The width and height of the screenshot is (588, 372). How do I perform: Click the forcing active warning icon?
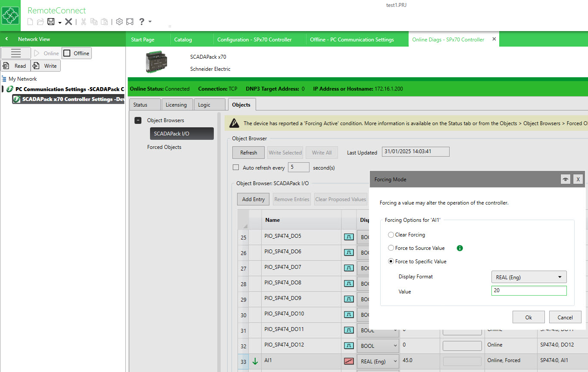pyautogui.click(x=234, y=123)
